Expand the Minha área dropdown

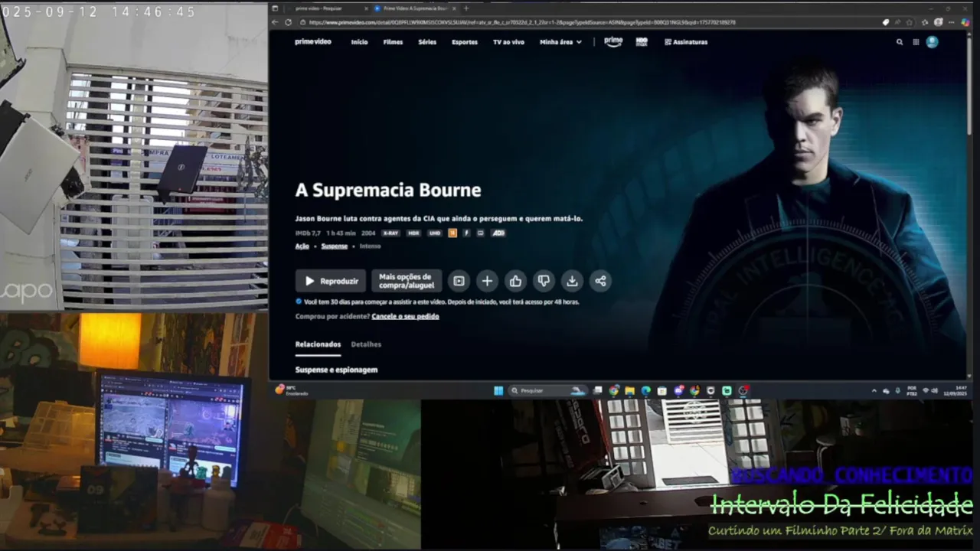(560, 42)
